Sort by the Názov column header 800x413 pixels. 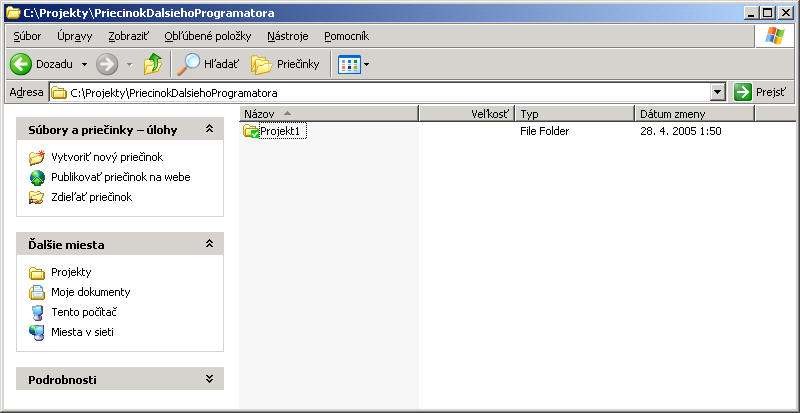coord(329,114)
